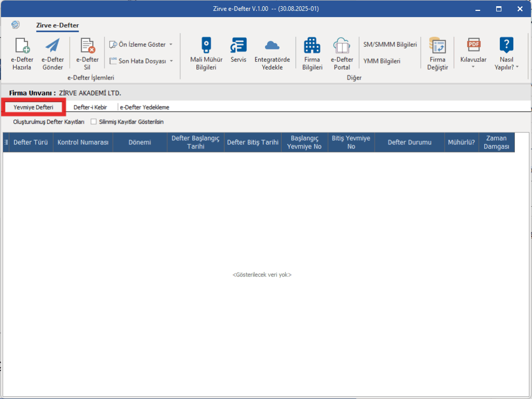This screenshot has height=399, width=532.
Task: Open the grid column chooser icon
Action: 6,142
